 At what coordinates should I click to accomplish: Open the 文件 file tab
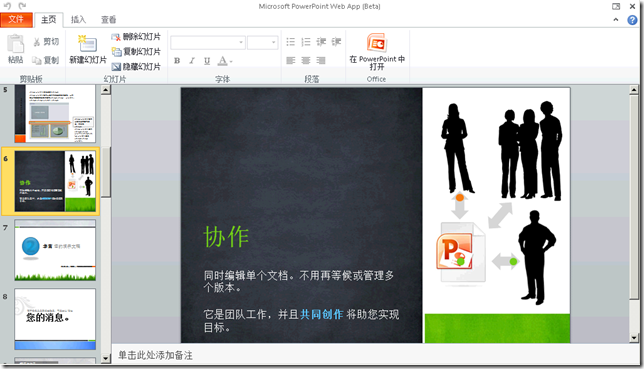pyautogui.click(x=16, y=19)
